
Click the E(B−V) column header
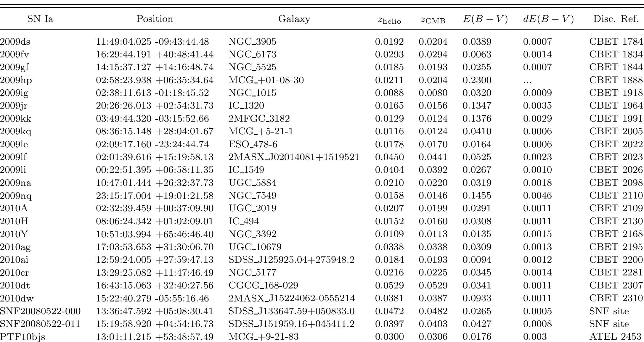click(485, 19)
